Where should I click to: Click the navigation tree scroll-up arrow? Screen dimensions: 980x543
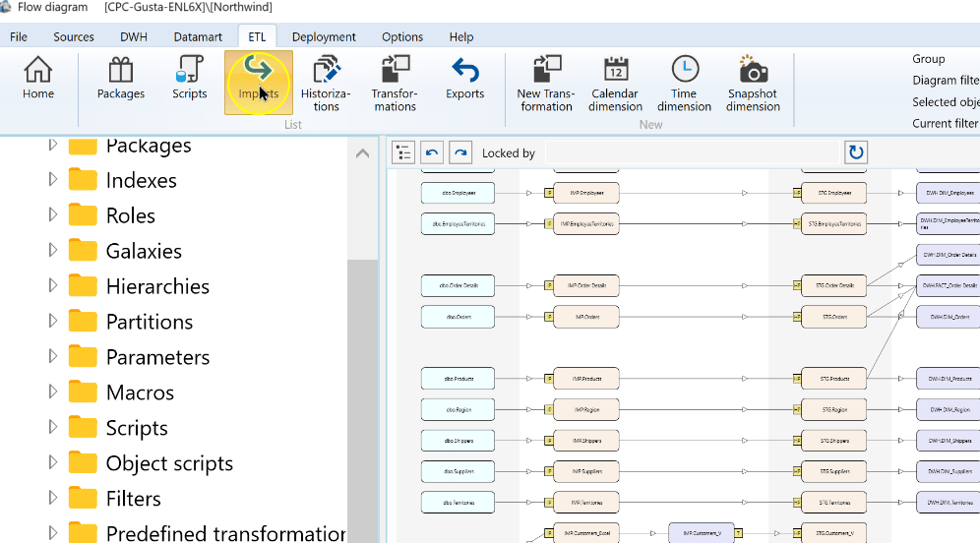[362, 153]
